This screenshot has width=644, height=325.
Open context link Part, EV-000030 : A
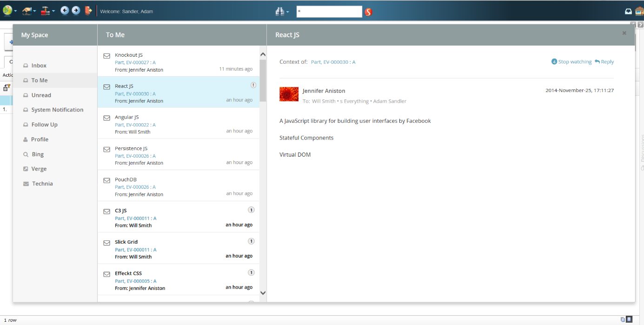[333, 62]
